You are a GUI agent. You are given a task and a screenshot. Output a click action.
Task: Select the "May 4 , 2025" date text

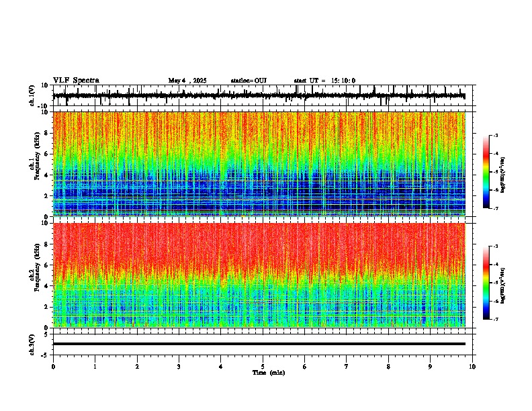tap(187, 81)
